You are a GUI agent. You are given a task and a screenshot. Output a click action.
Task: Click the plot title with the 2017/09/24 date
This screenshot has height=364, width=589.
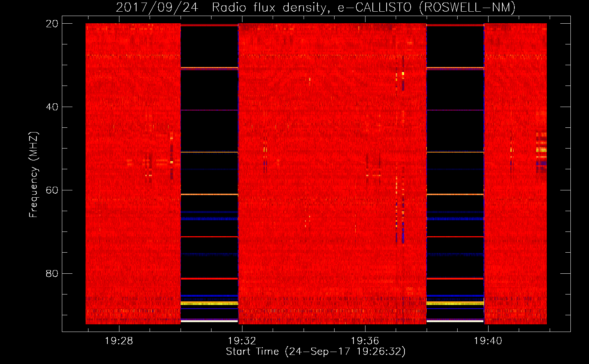pyautogui.click(x=316, y=7)
